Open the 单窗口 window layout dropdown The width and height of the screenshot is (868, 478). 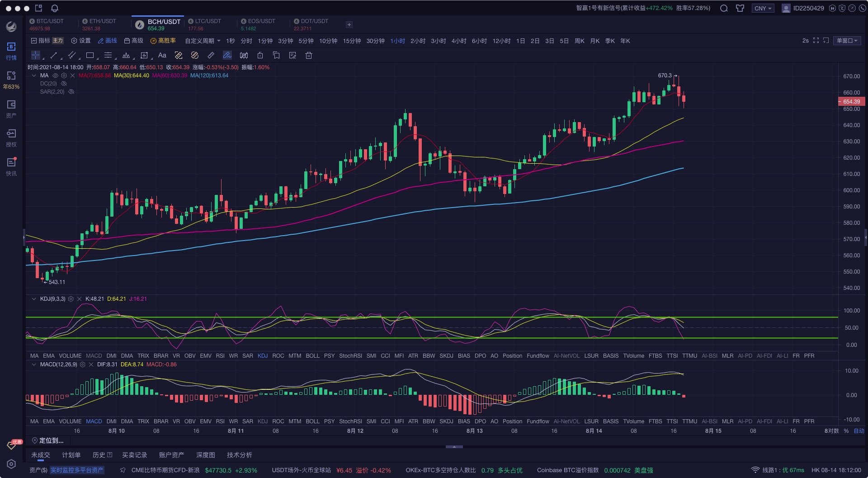click(847, 41)
